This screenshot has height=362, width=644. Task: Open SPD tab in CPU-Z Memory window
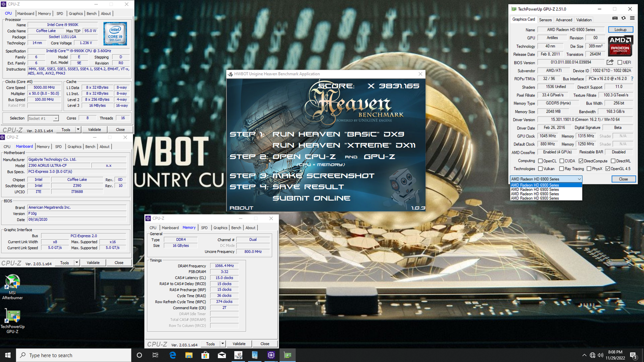[204, 228]
